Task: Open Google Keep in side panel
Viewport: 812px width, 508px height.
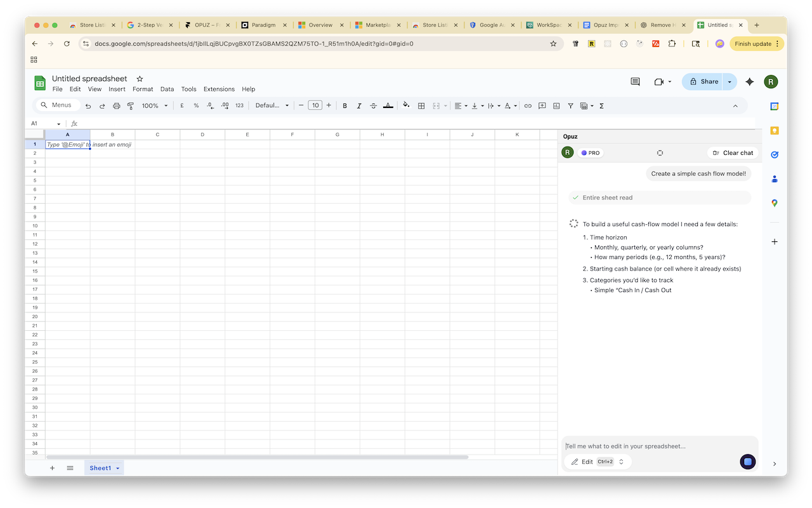Action: tap(775, 131)
